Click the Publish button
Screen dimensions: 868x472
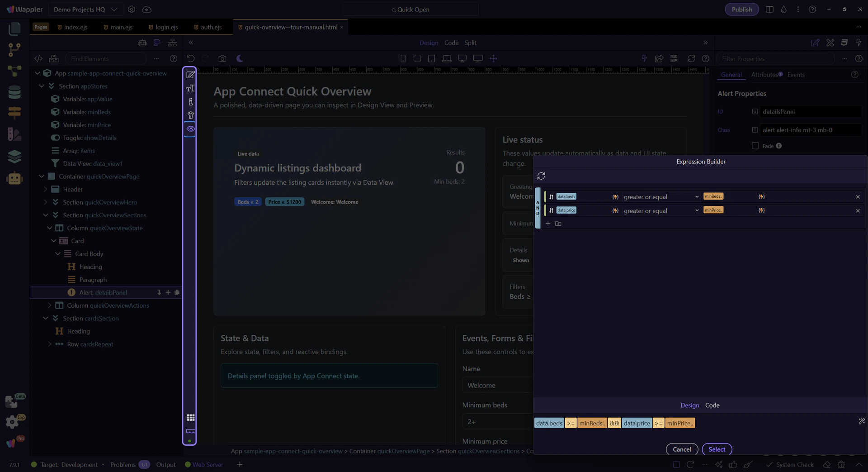click(741, 10)
